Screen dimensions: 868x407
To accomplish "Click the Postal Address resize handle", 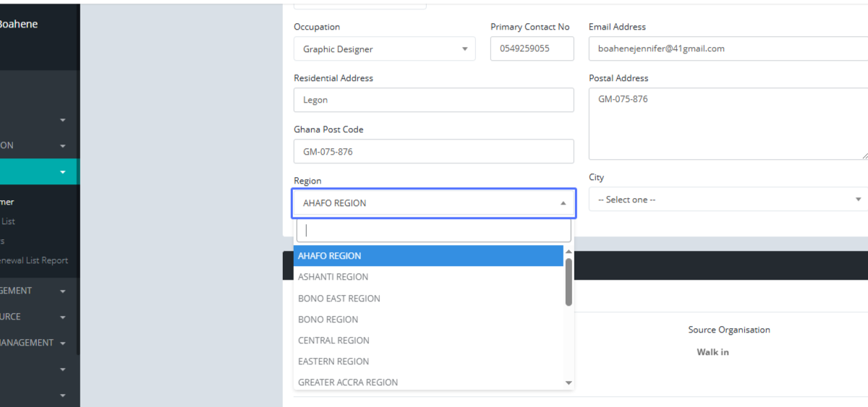I will point(864,155).
